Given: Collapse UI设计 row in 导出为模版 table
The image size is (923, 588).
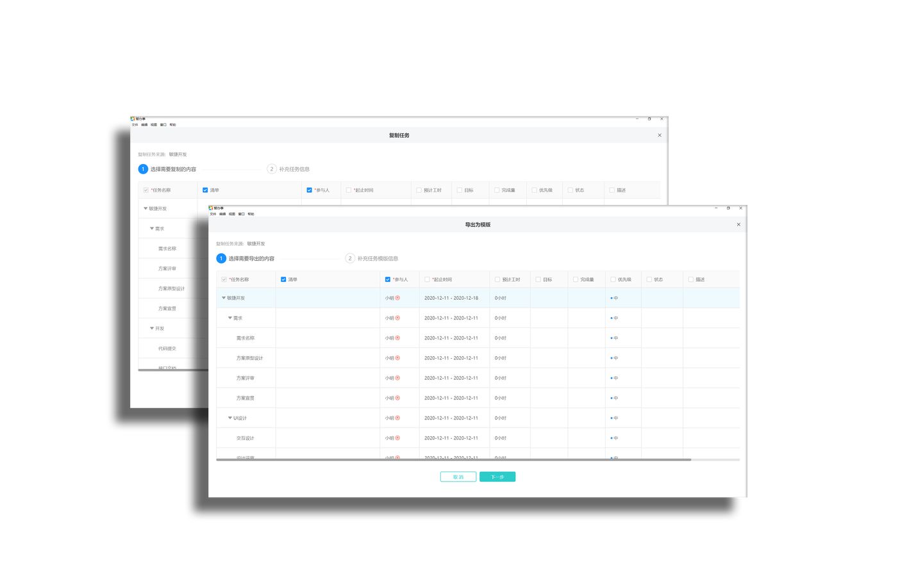Looking at the screenshot, I should pyautogui.click(x=230, y=418).
